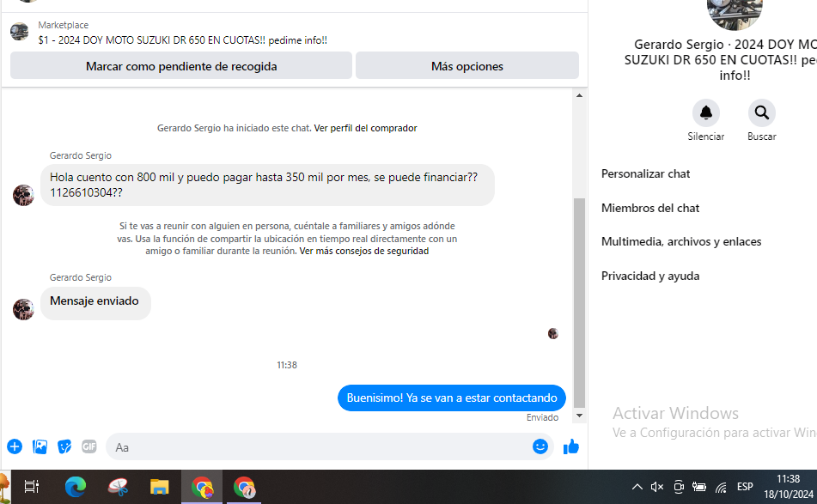Open Microsoft Edge from the taskbar
This screenshot has height=504, width=817.
76,488
